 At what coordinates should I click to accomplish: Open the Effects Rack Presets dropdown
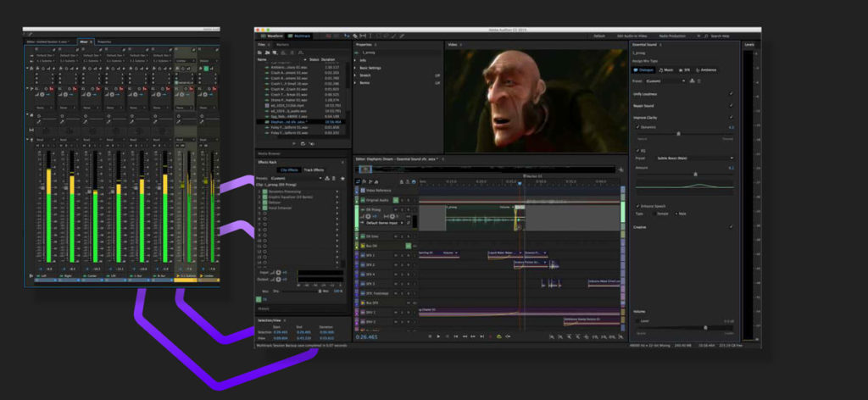297,178
